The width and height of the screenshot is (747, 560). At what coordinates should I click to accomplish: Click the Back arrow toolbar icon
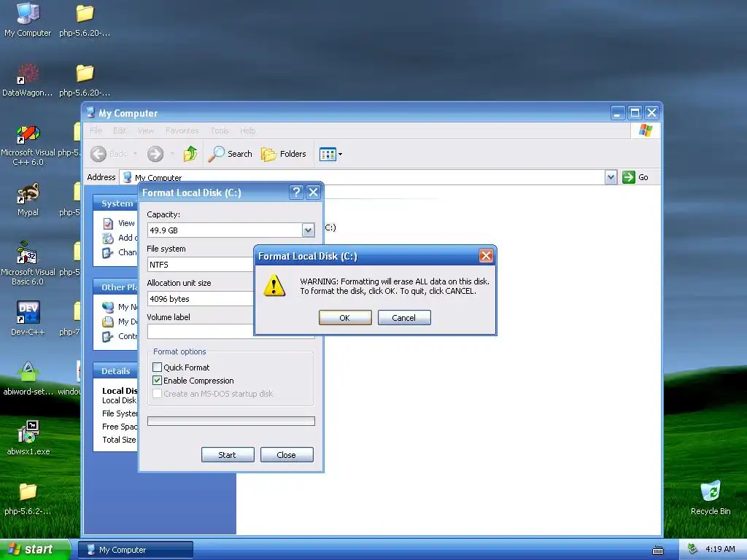[x=98, y=154]
